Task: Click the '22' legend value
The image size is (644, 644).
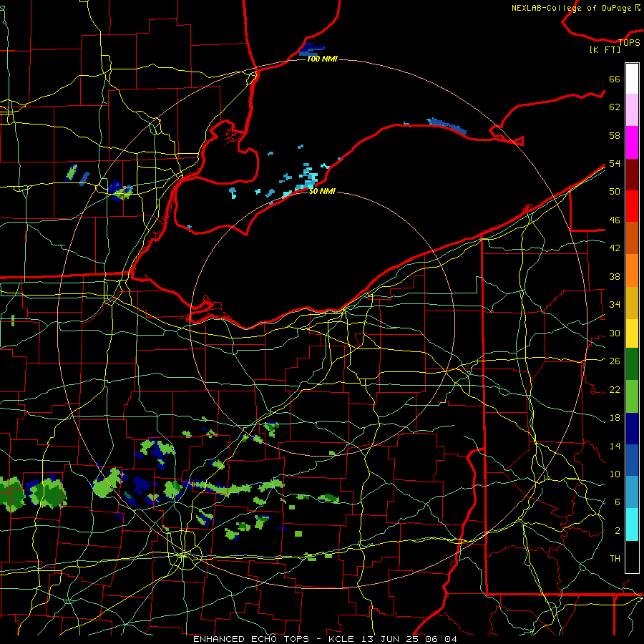Action: pos(615,389)
